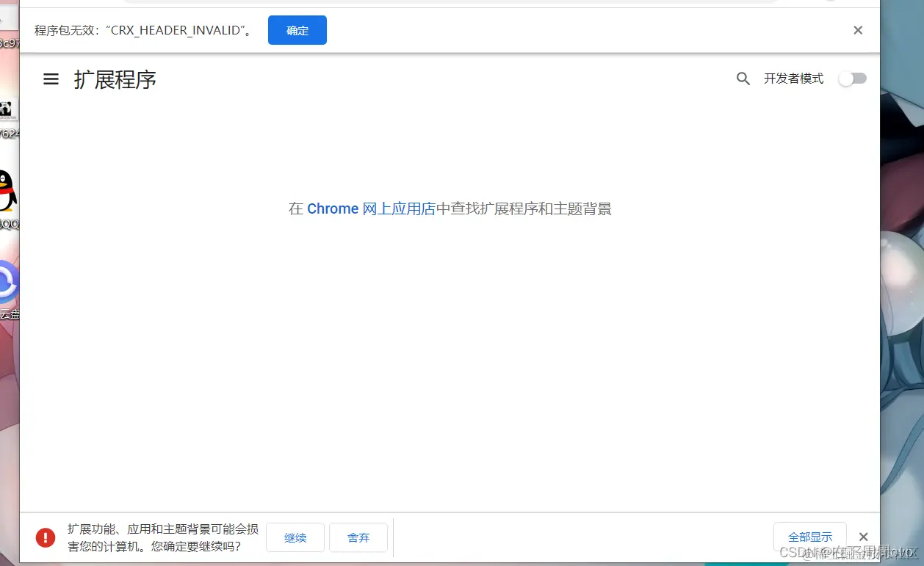Confirm the CRX_HEADER_INVALID error with 确定
The width and height of the screenshot is (924, 566).
point(297,30)
